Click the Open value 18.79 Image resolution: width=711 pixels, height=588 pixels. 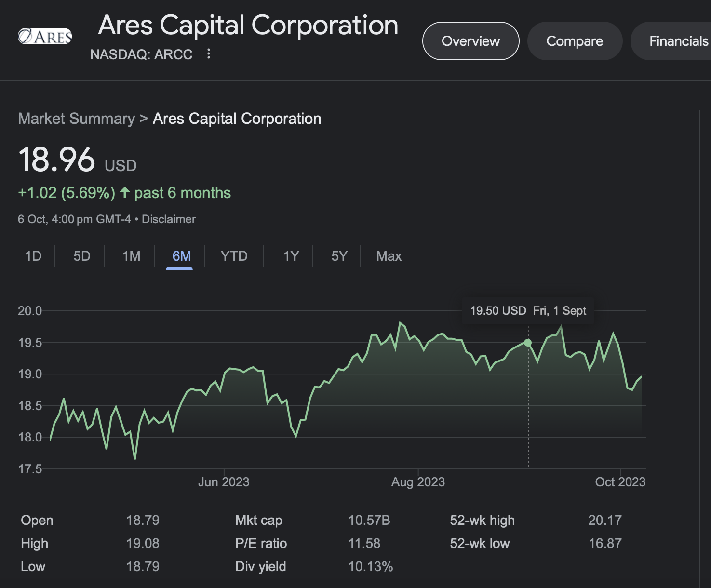143,521
